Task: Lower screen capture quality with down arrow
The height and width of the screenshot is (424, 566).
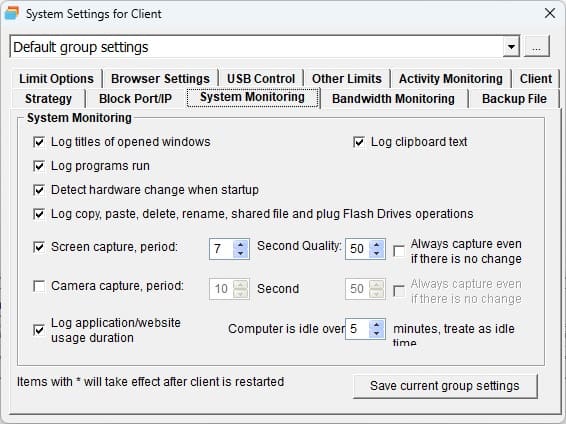Action: click(377, 253)
